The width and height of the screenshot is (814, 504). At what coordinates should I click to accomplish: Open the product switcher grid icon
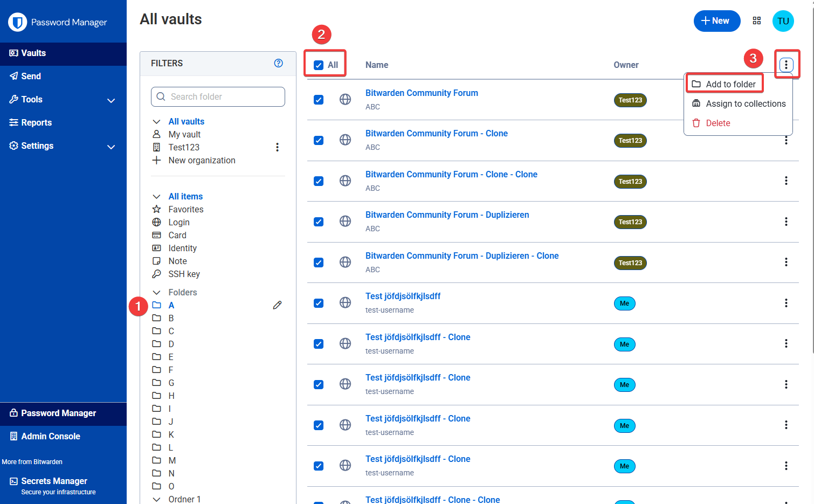coord(757,20)
